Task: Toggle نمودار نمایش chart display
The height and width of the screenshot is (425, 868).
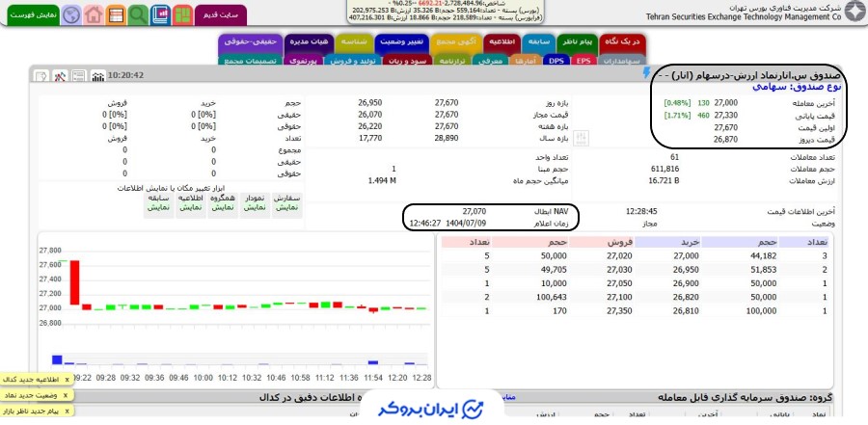Action: 255,202
